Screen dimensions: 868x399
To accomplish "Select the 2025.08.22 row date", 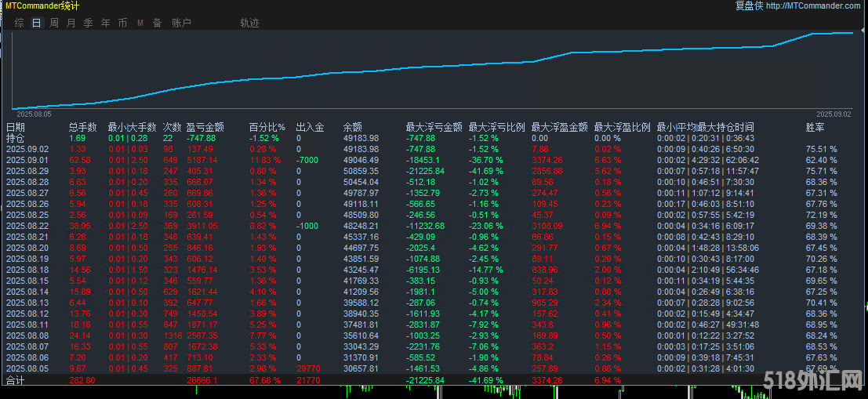I will coord(27,226).
